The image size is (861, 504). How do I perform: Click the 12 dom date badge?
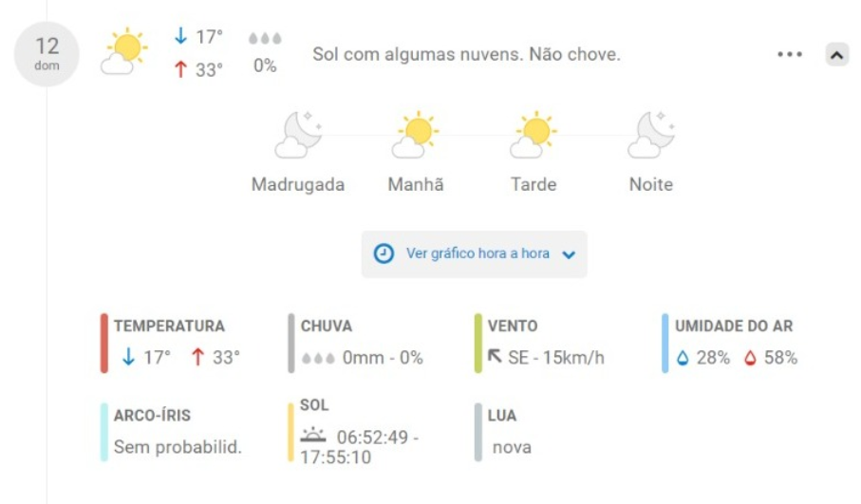(47, 54)
